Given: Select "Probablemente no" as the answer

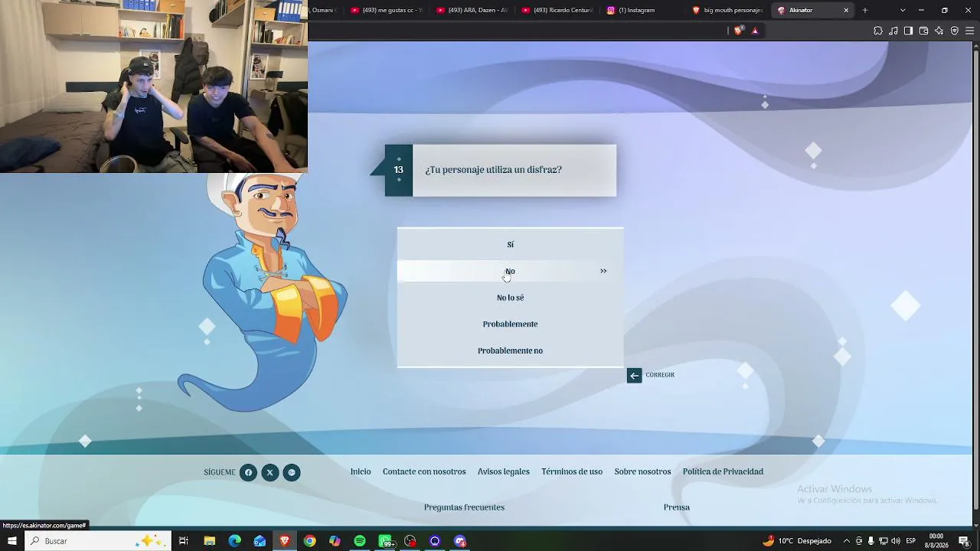Looking at the screenshot, I should tap(510, 350).
